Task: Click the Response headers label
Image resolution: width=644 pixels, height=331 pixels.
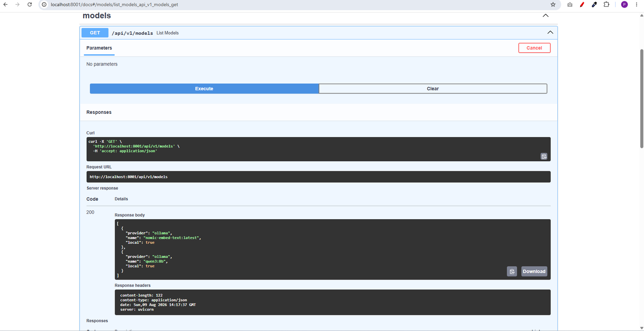Action: [132, 286]
